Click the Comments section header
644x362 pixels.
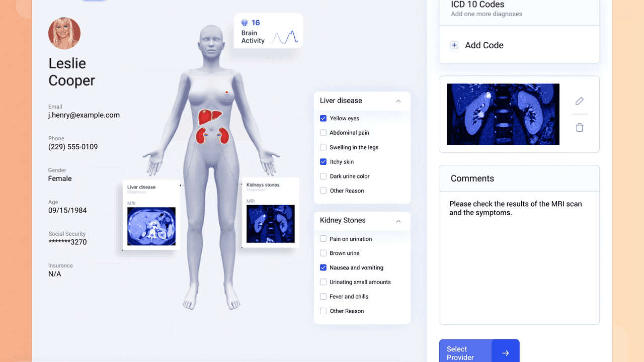coord(519,178)
